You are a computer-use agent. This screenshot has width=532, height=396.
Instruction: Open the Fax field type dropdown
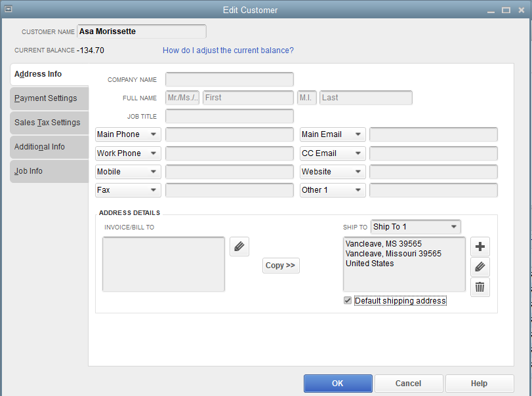[127, 190]
